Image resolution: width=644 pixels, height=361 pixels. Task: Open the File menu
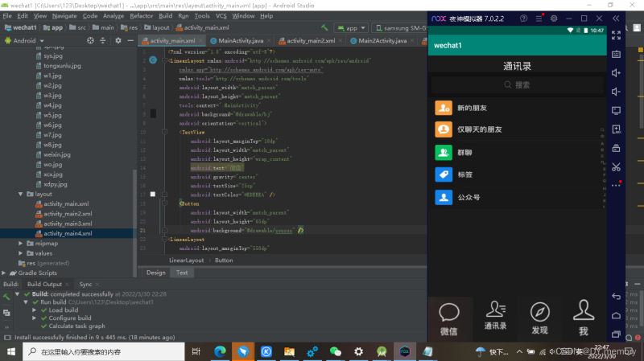7,16
